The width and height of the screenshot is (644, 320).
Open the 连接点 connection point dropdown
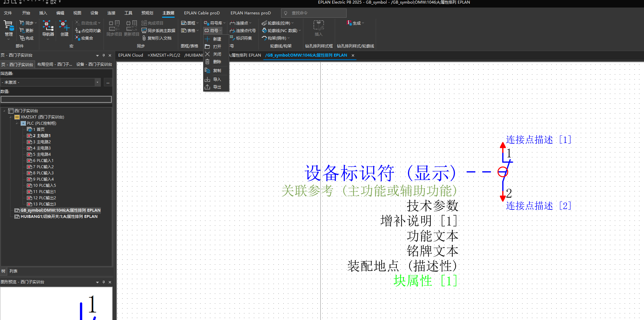(x=240, y=23)
